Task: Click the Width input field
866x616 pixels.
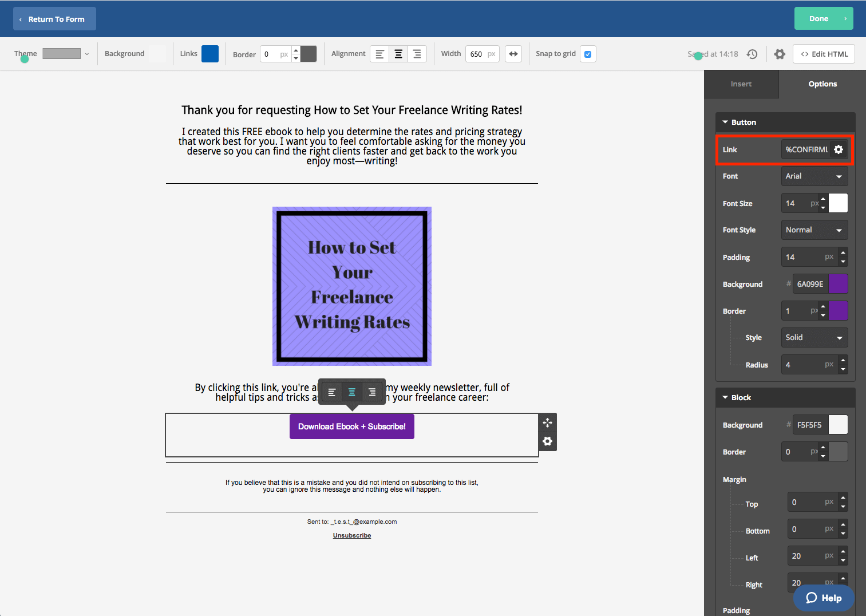Action: point(477,54)
